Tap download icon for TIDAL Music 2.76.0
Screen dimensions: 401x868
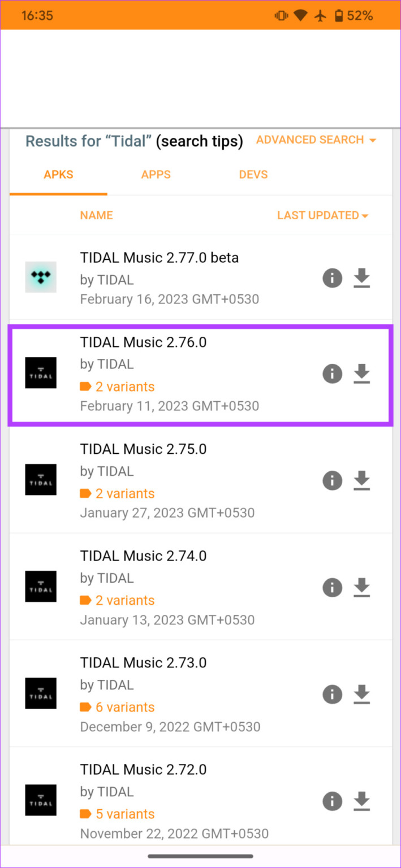[361, 374]
